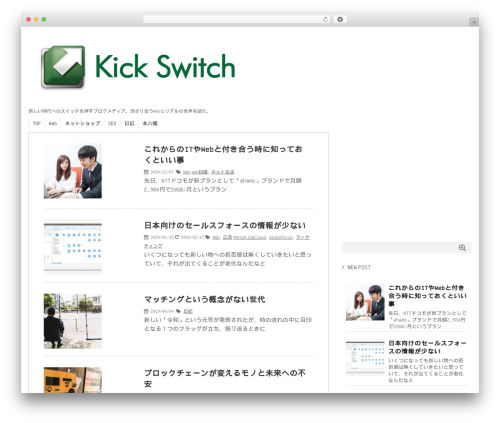Open the Salesforce screenshot thumbnail in main list
This screenshot has width=500, height=423.
[73, 247]
